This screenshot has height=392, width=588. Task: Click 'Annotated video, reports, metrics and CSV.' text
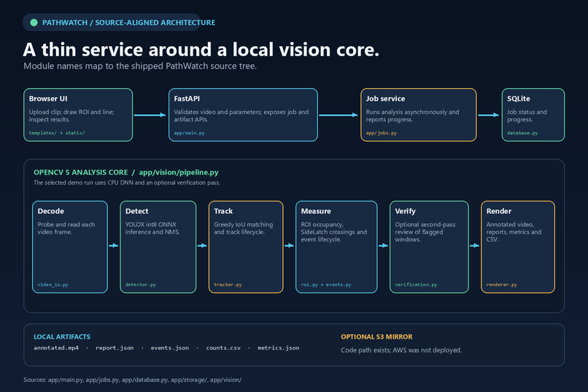(x=514, y=232)
